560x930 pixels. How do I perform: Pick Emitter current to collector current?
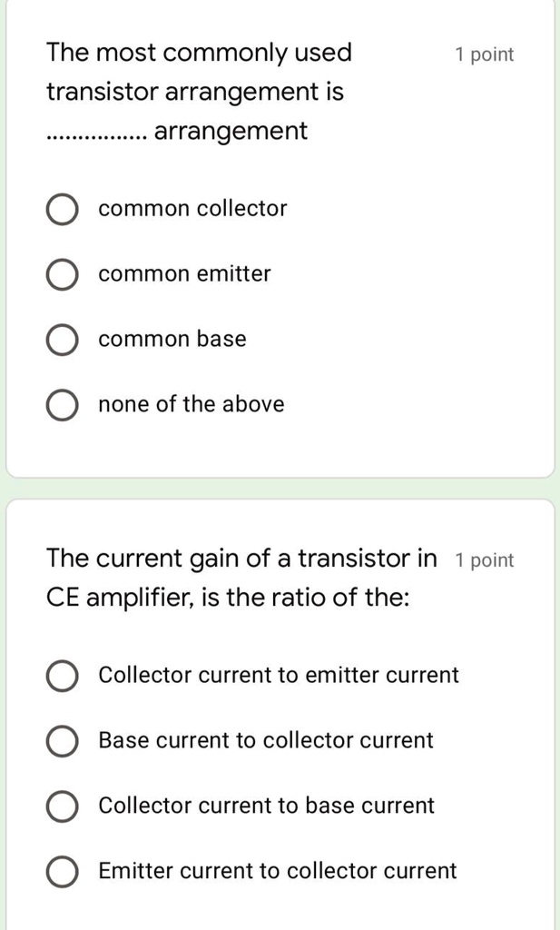[62, 870]
